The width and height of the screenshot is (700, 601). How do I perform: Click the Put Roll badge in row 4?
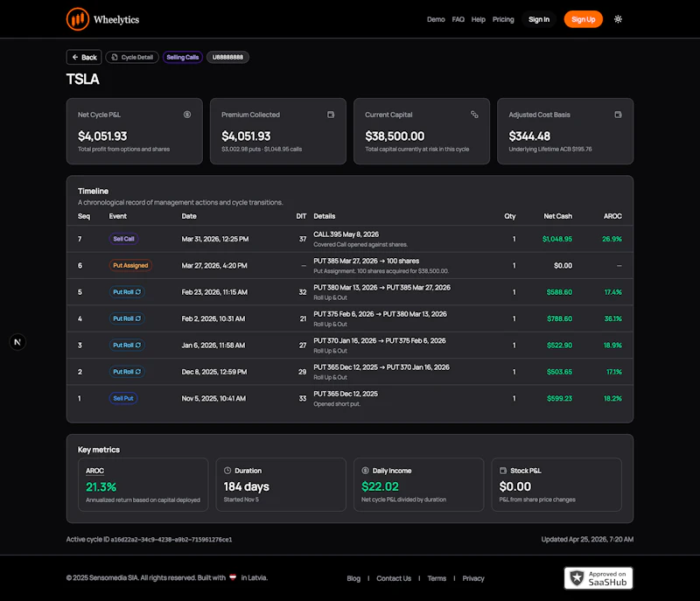[127, 318]
